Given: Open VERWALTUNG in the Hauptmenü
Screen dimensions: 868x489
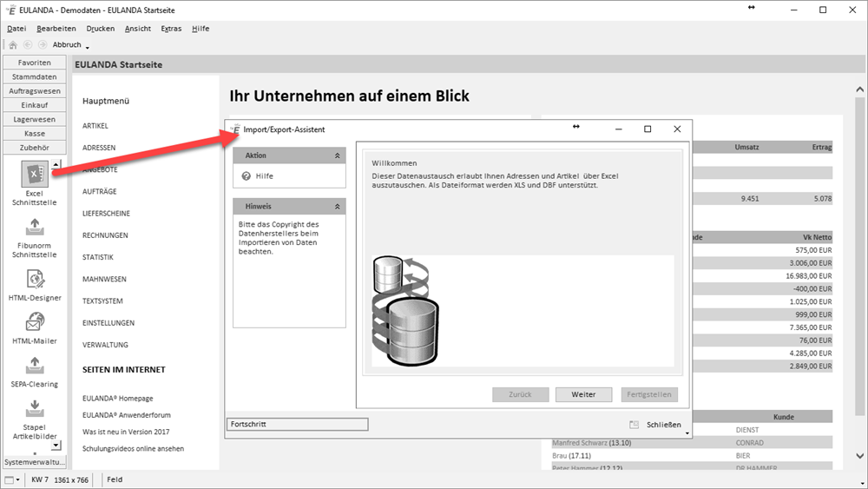Looking at the screenshot, I should (x=105, y=345).
